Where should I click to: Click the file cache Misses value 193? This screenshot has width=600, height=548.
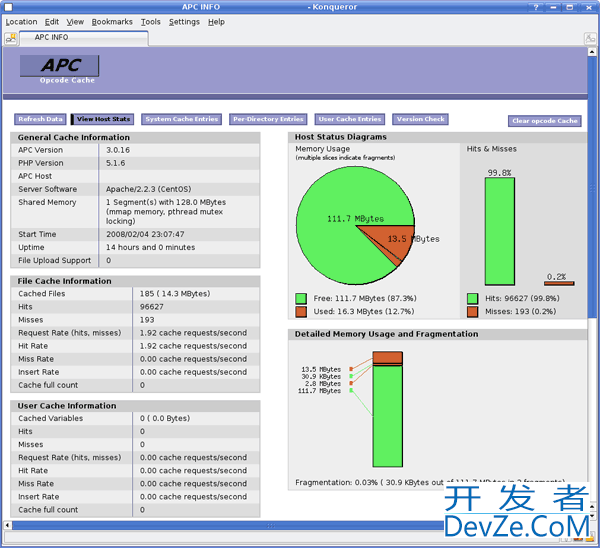[147, 320]
